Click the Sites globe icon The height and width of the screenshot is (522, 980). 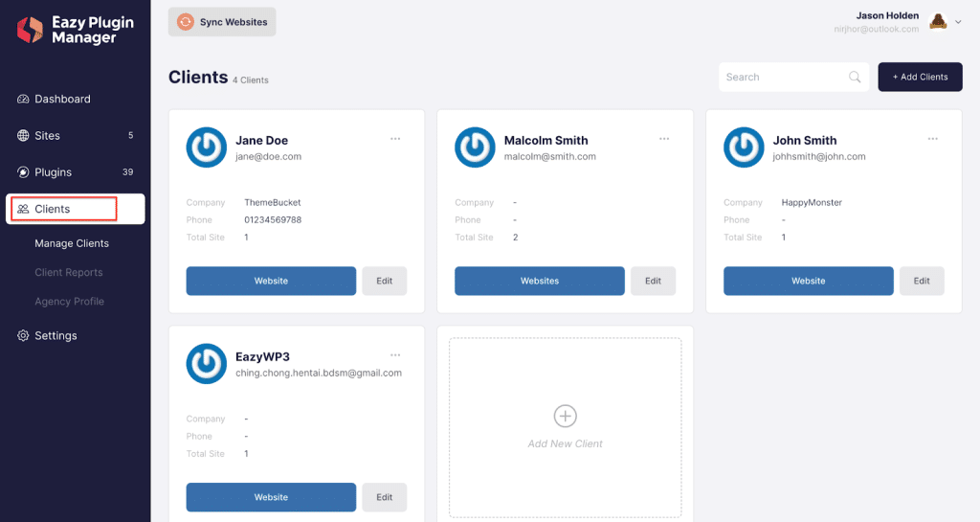(x=23, y=136)
